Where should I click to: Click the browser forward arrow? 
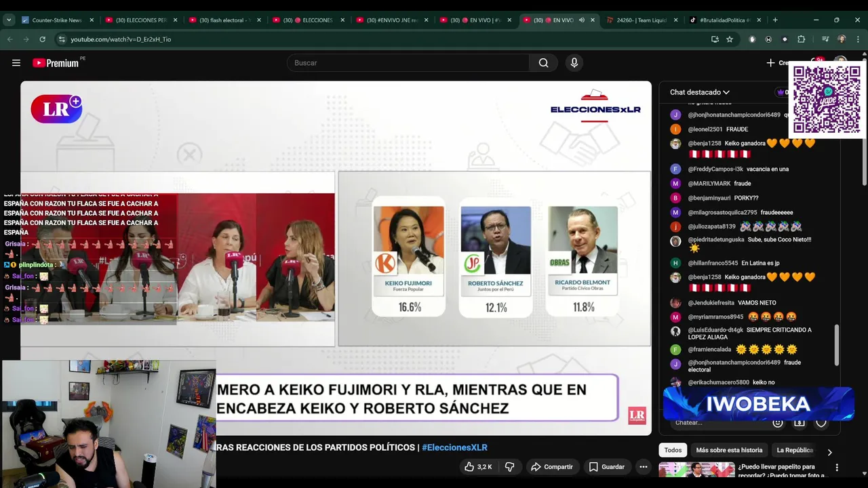tap(26, 39)
